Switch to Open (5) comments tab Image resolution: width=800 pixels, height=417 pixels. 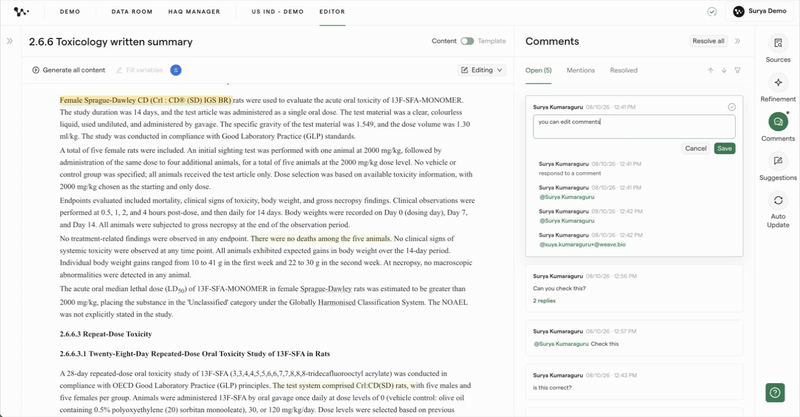(538, 70)
